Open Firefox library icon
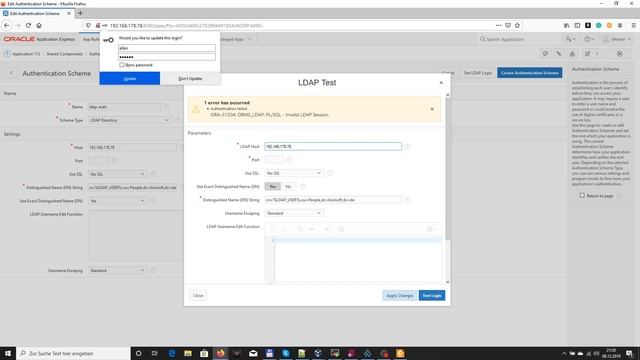640x360 pixels. coord(567,25)
